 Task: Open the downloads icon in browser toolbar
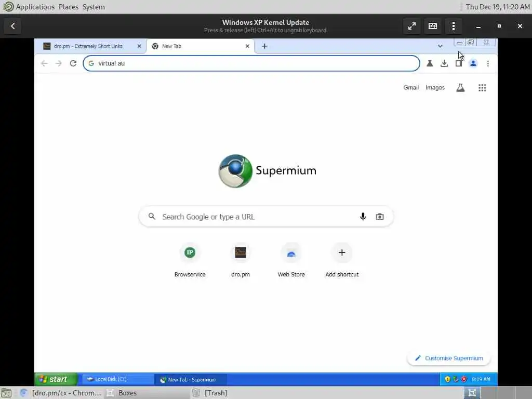coord(444,63)
